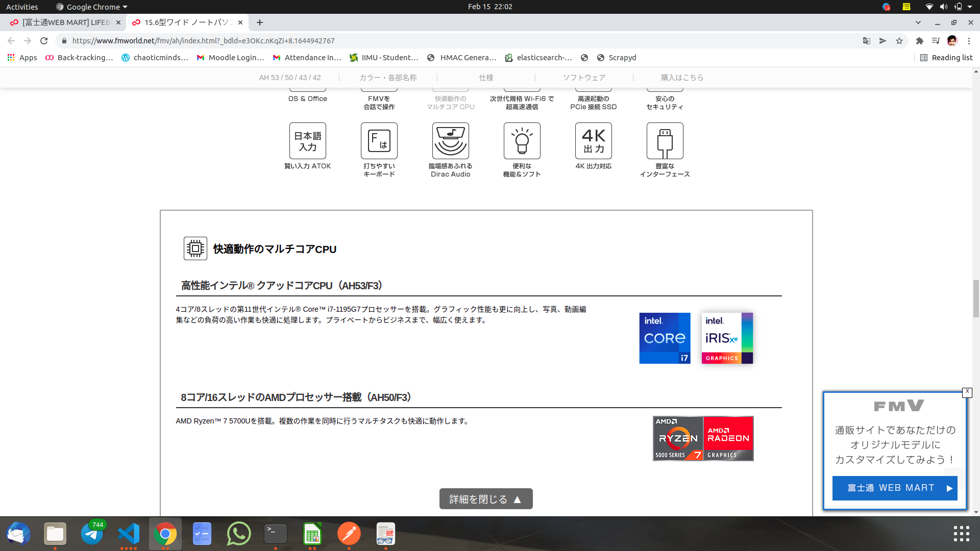Viewport: 980px width, 551px height.
Task: Click the AMD Ryzen 7 badge
Action: pyautogui.click(x=678, y=438)
